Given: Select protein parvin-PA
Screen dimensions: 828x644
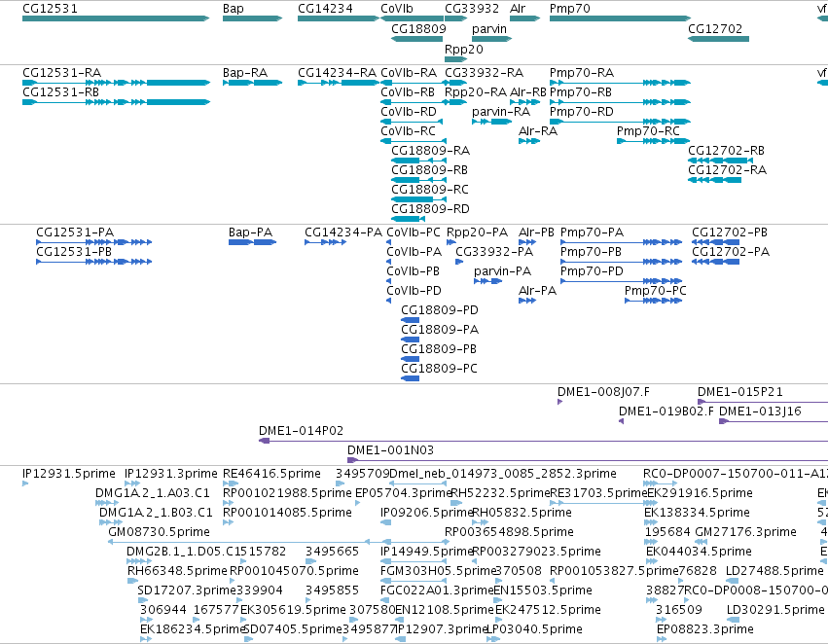Looking at the screenshot, I should [x=487, y=281].
